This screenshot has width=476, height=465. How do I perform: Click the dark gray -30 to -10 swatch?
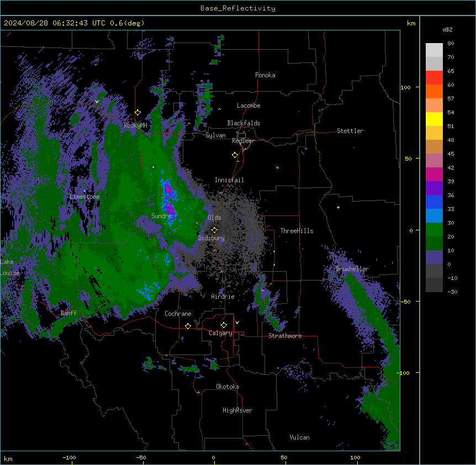point(434,285)
